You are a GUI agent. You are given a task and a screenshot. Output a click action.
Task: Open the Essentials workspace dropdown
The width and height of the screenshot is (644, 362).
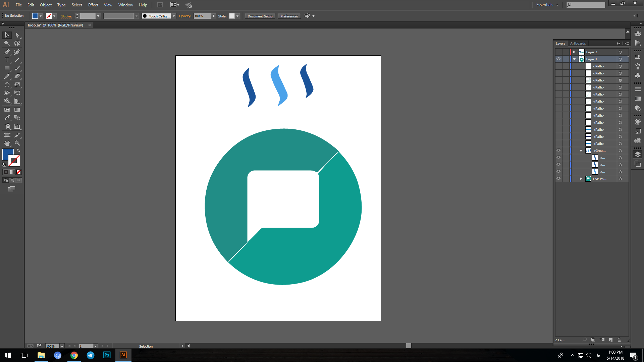click(547, 5)
